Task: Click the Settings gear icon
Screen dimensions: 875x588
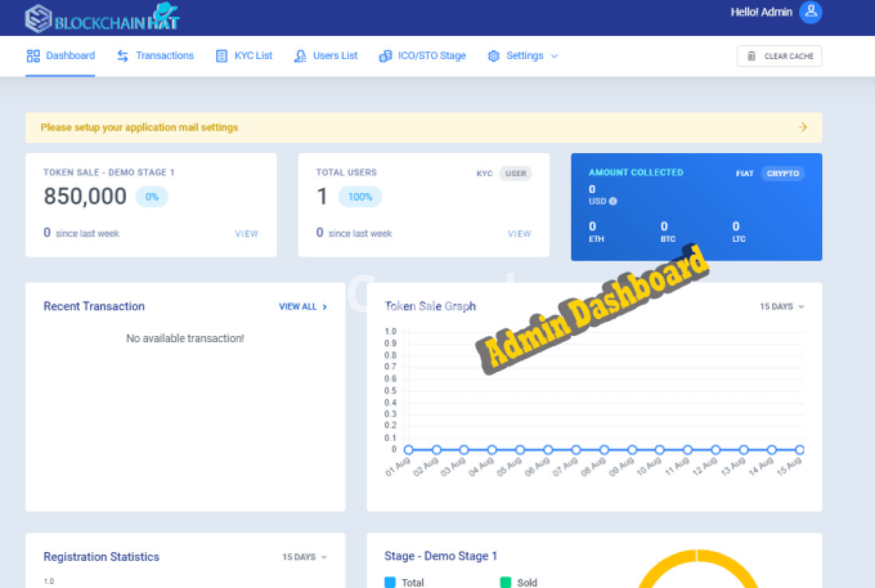Action: [x=493, y=56]
